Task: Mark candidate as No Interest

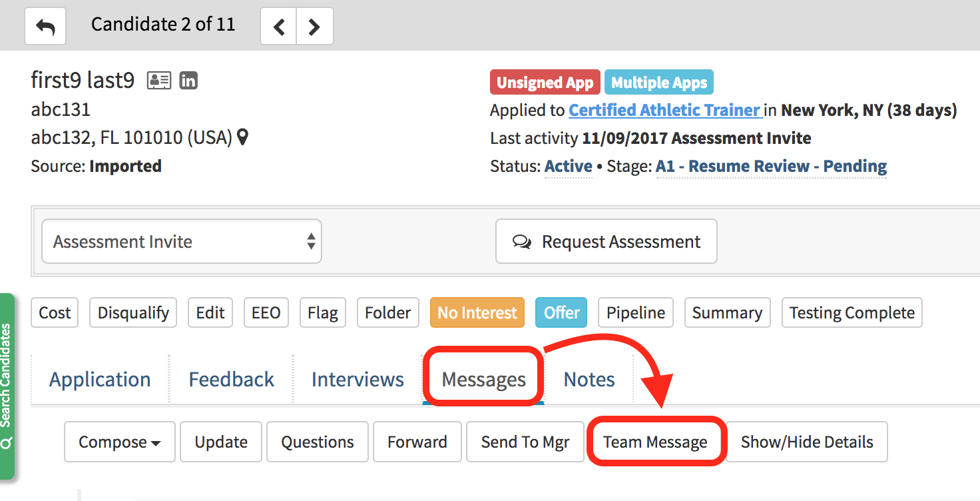Action: [x=477, y=312]
